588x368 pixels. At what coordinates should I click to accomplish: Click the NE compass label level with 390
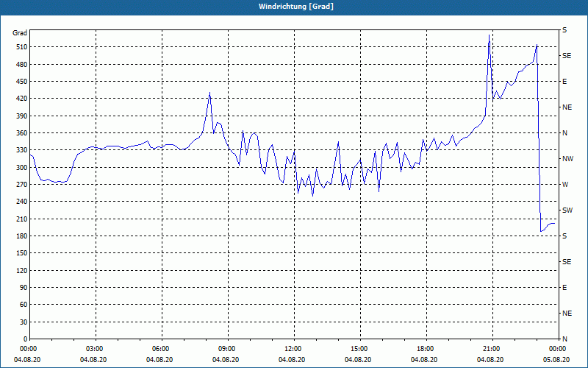(x=567, y=107)
